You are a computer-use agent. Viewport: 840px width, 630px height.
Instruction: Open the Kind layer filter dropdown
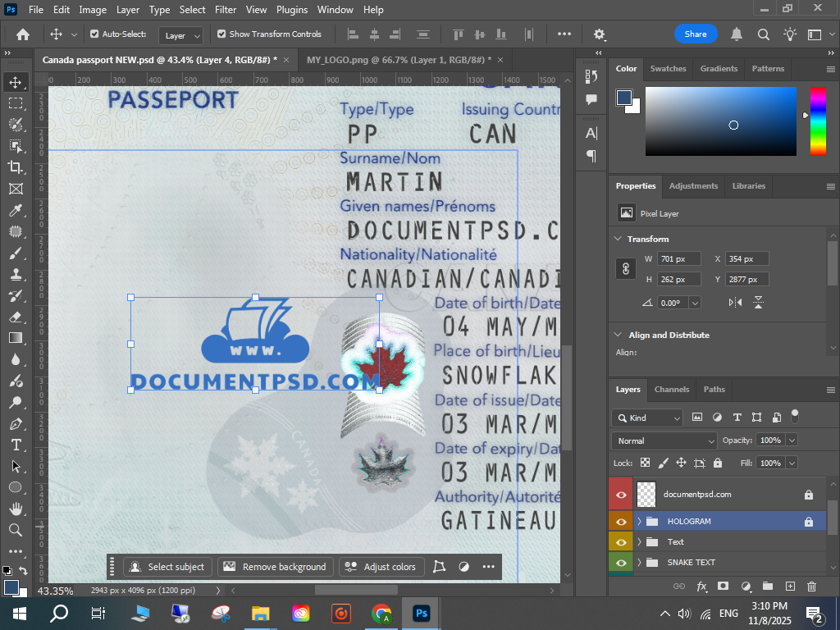pos(647,418)
